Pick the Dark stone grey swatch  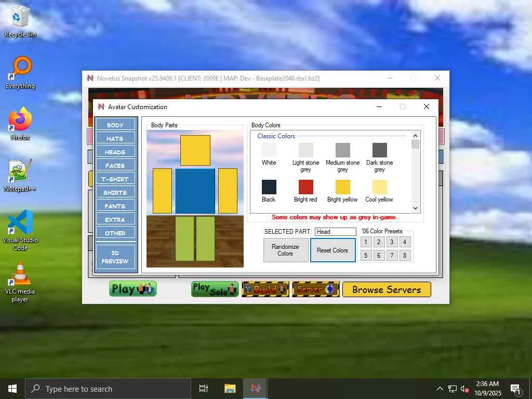click(x=380, y=150)
